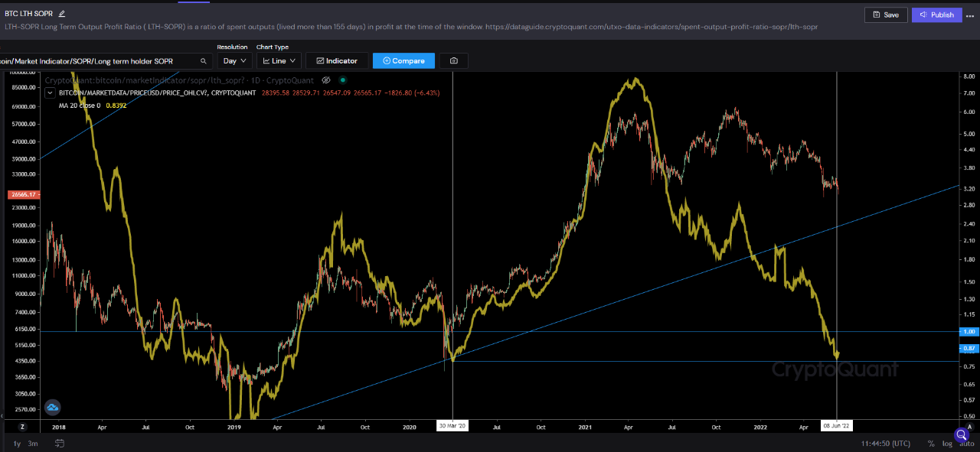Click the 0.87 value label on right scale
Screen dimensions: 980x452
[969, 348]
